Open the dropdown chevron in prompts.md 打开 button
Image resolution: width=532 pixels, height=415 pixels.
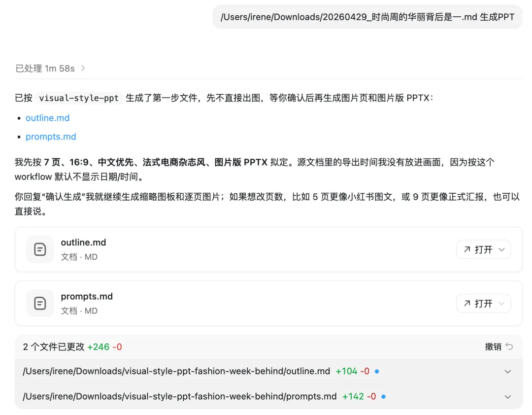(x=501, y=304)
